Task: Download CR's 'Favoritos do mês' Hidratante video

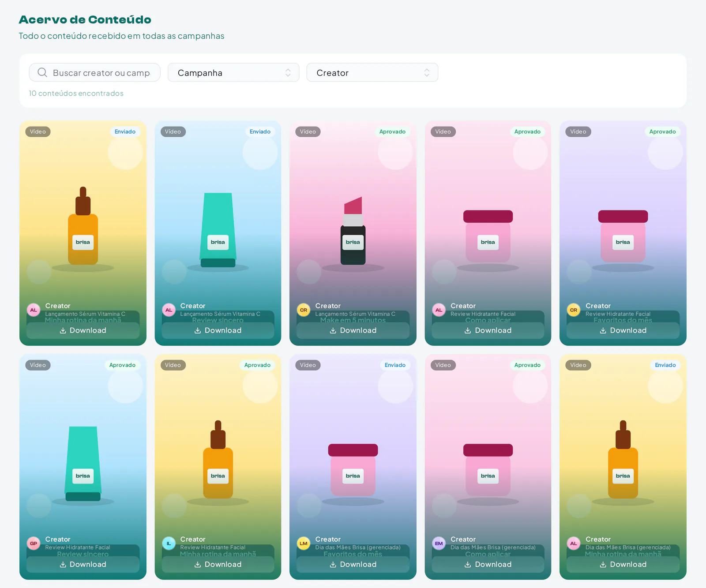Action: coord(623,330)
